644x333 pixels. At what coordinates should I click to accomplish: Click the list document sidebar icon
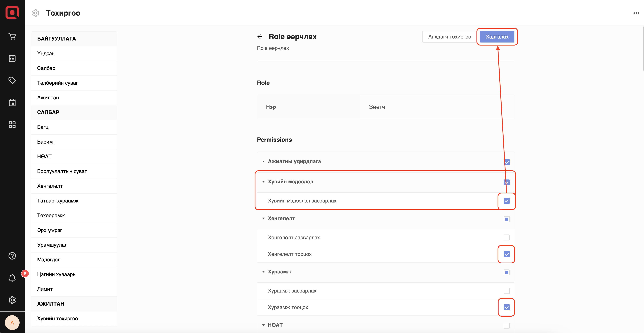12,59
